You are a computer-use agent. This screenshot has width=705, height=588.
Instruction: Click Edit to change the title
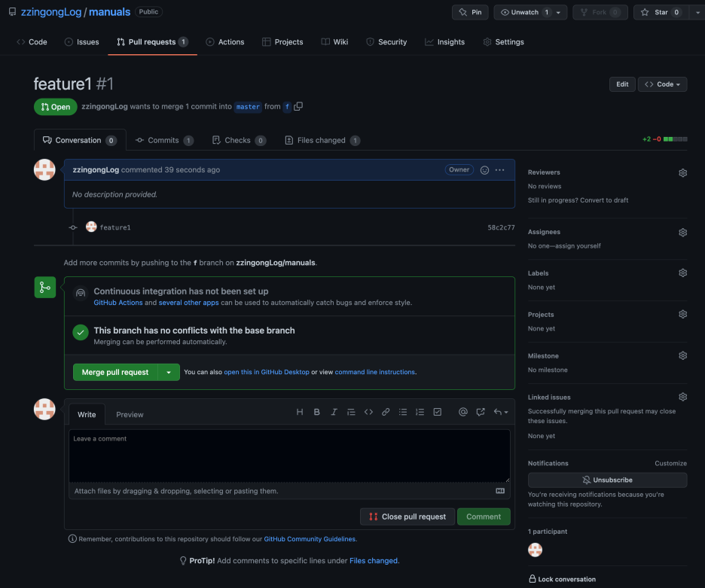click(x=622, y=84)
